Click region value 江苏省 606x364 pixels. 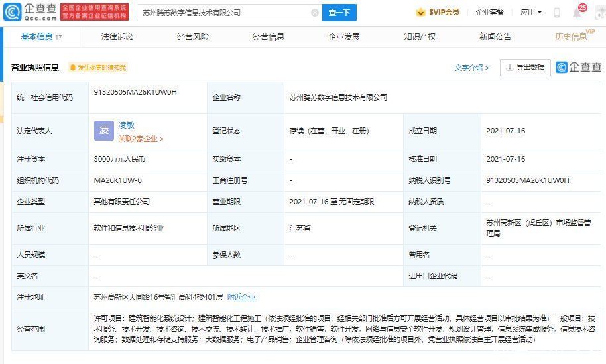[x=300, y=228]
